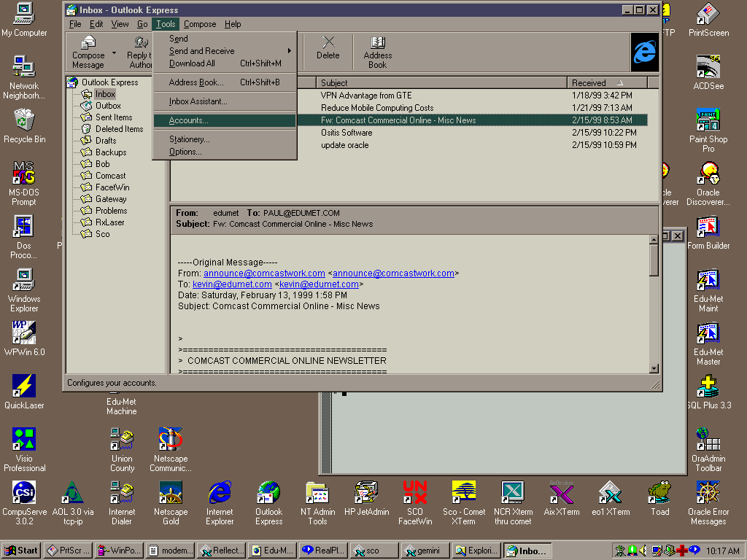
Task: Launch the QuickLaser desktop shortcut
Action: click(x=24, y=392)
